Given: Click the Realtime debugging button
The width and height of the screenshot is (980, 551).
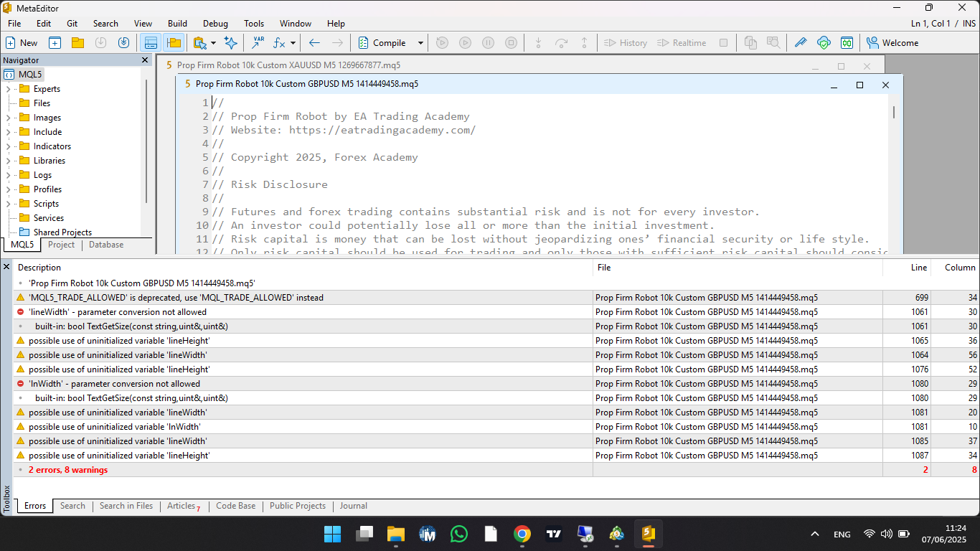Looking at the screenshot, I should [x=682, y=43].
